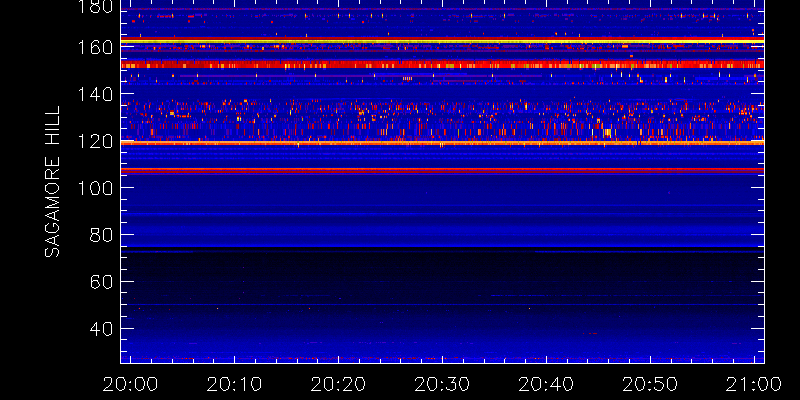Click the 180 frequency axis label
The width and height of the screenshot is (800, 400).
pos(95,7)
